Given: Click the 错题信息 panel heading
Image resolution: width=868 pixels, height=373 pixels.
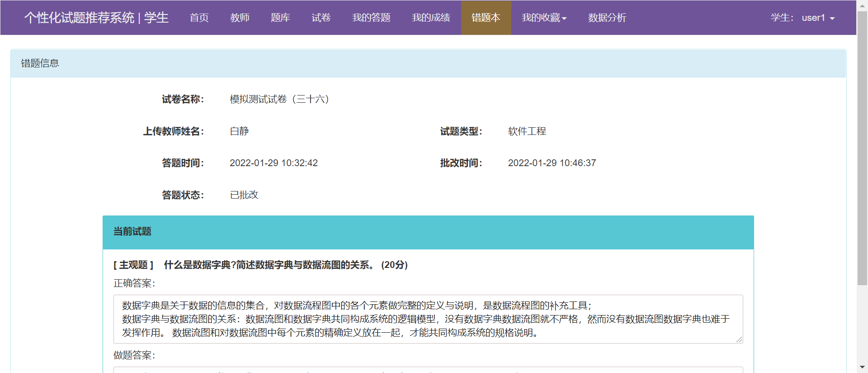Looking at the screenshot, I should click(429, 63).
